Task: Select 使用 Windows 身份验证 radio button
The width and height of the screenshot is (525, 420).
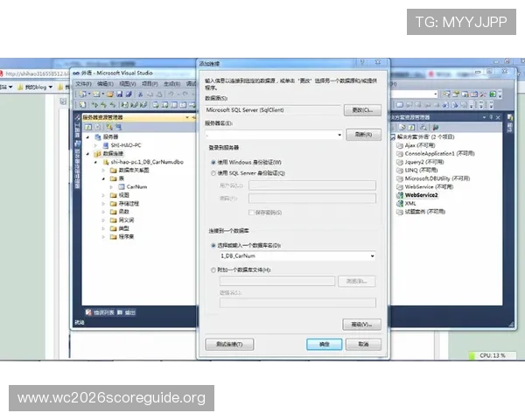Action: coord(213,163)
